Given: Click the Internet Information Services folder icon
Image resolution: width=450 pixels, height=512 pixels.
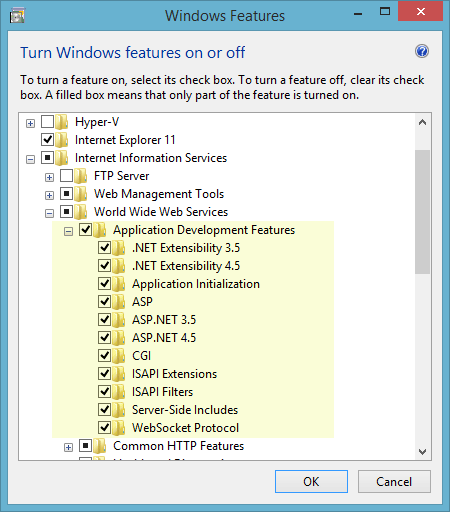Looking at the screenshot, I should coord(62,158).
